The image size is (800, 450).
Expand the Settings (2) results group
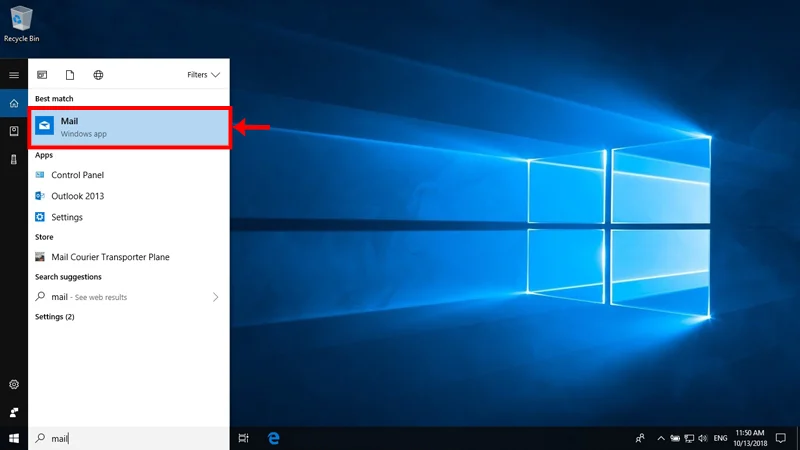pos(55,317)
